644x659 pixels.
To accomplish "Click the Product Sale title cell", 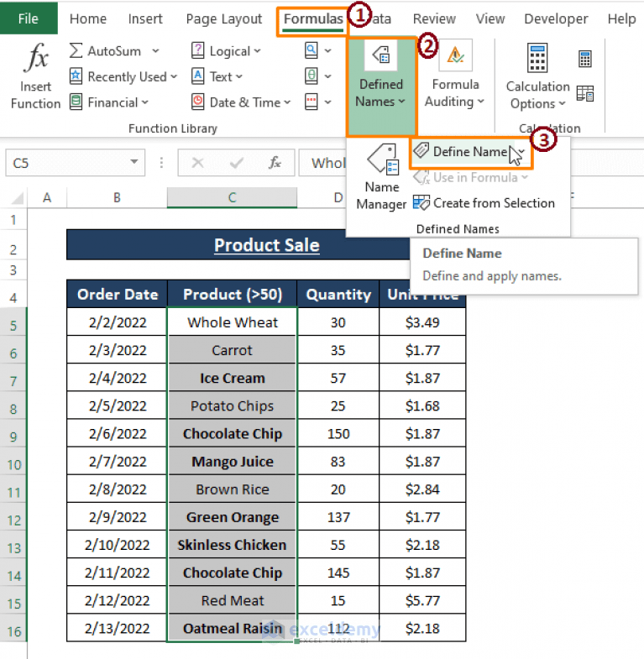I will (x=266, y=244).
